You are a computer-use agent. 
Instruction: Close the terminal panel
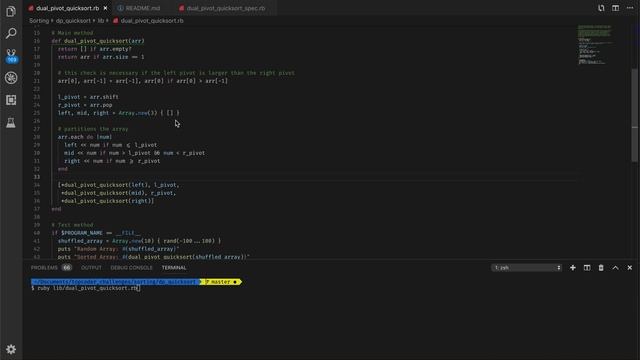click(x=630, y=268)
